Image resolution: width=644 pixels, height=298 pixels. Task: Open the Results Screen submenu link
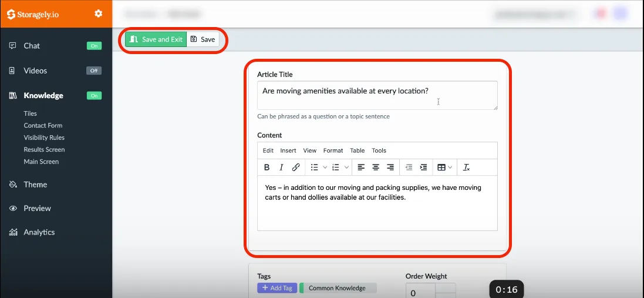click(x=45, y=150)
